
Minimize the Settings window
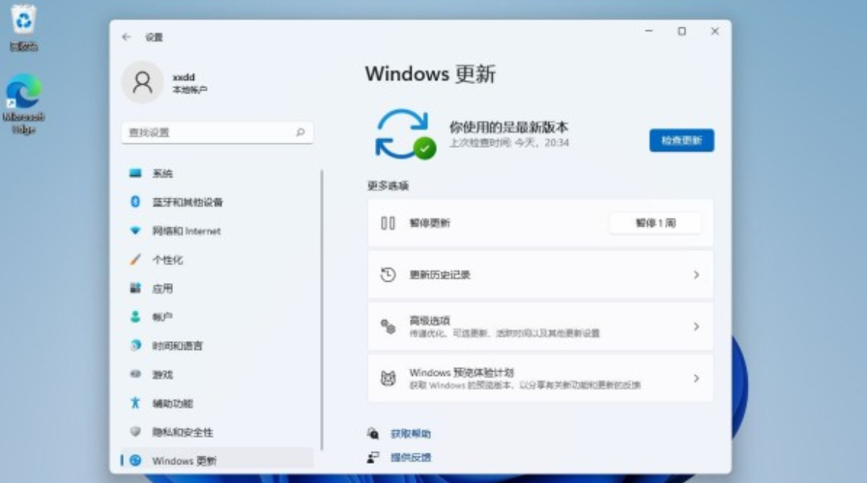coord(649,32)
